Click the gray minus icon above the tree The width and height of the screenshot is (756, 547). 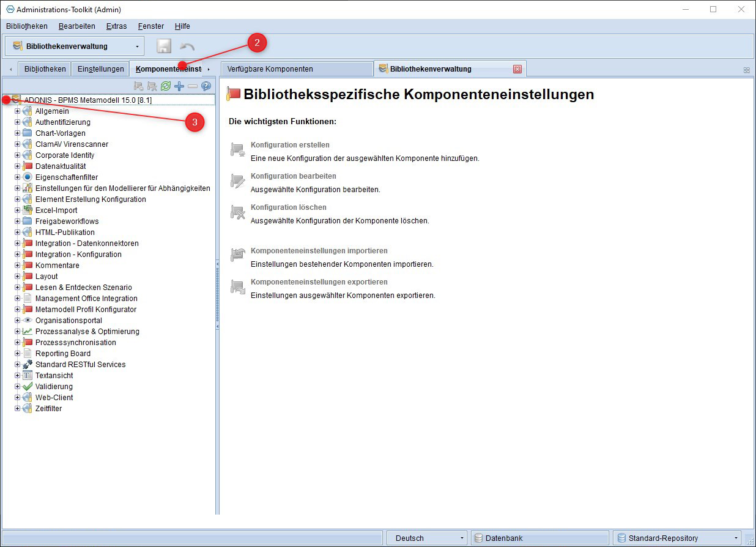[193, 86]
